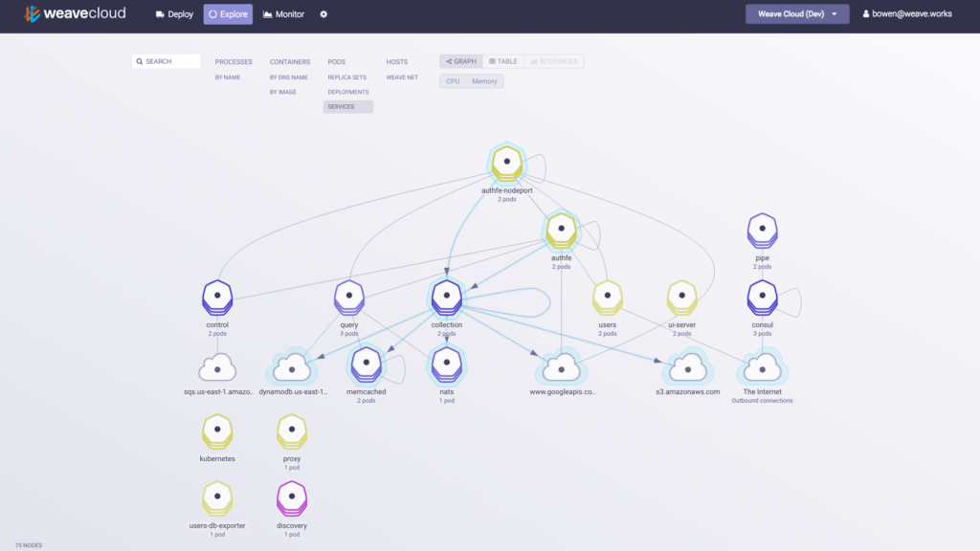Viewport: 980px width, 551px height.
Task: Toggle the Memory metric
Action: point(484,81)
